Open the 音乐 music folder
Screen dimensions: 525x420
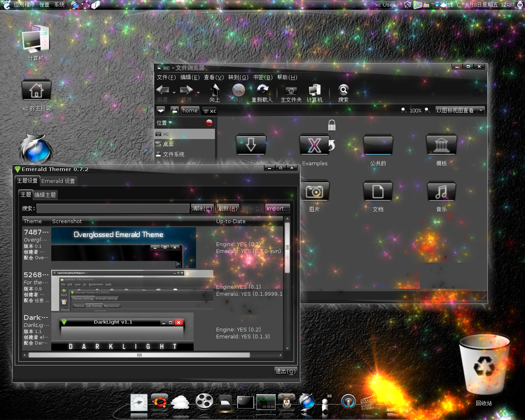[x=441, y=191]
